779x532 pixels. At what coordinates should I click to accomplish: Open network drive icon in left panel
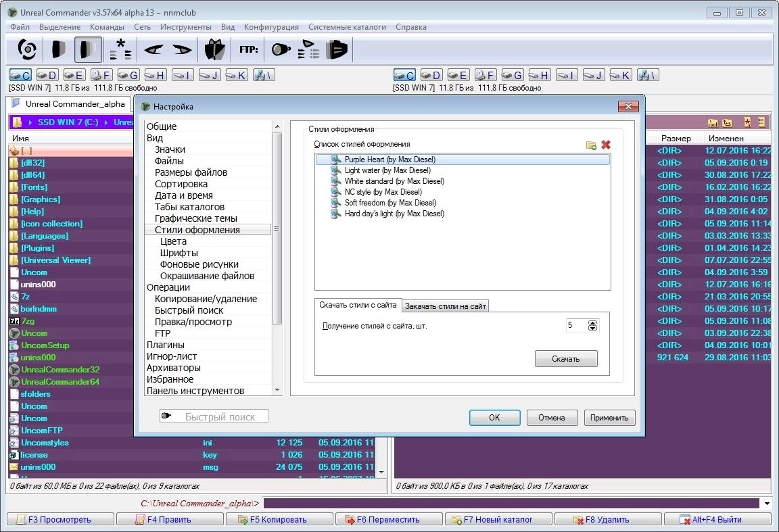pos(263,75)
